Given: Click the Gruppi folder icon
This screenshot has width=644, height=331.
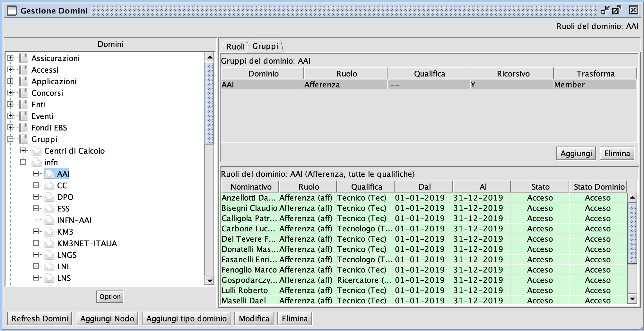Looking at the screenshot, I should click(24, 139).
